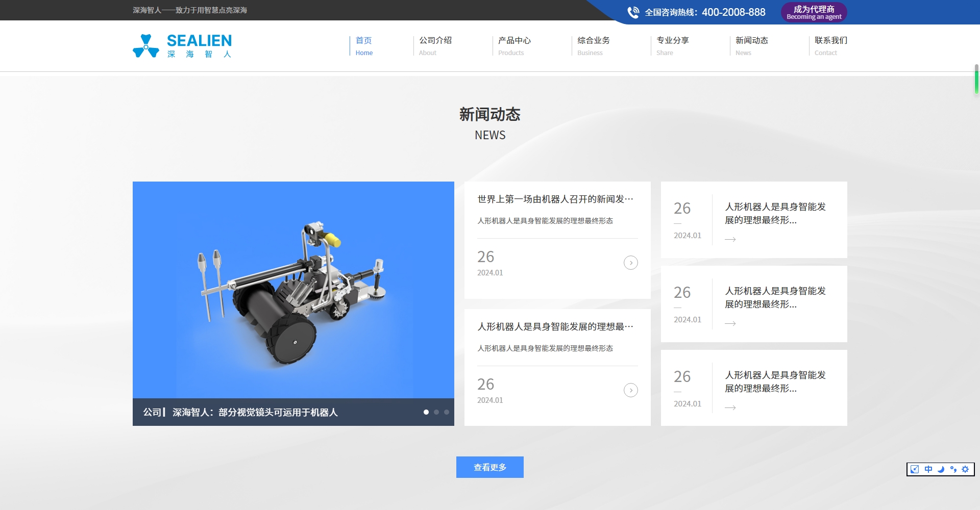Click arrow on bottom right news item
Viewport: 980px width, 510px height.
730,407
